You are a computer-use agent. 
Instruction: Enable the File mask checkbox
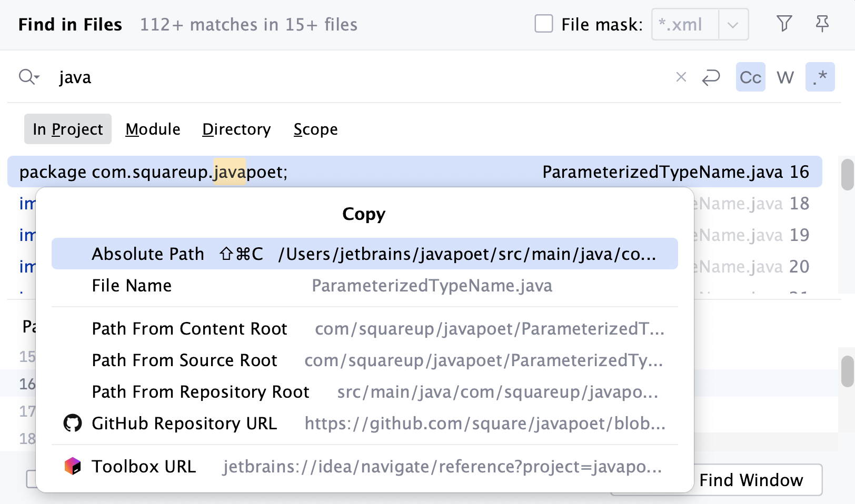543,24
